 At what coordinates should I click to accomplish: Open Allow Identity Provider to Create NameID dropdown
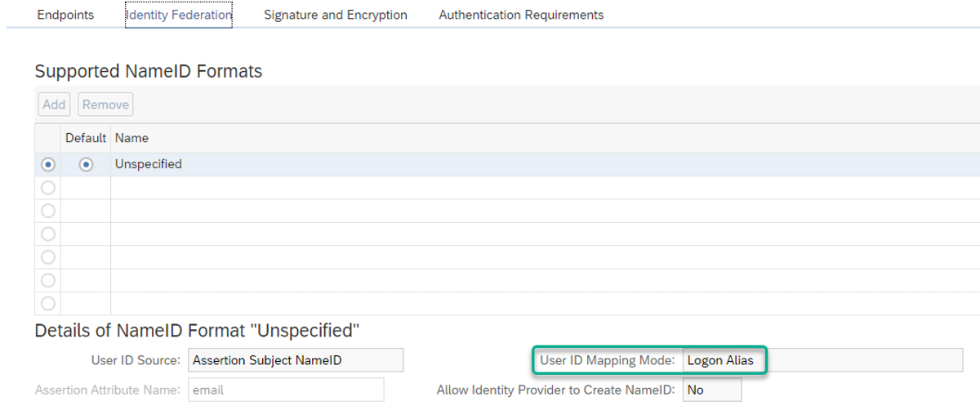pyautogui.click(x=712, y=390)
